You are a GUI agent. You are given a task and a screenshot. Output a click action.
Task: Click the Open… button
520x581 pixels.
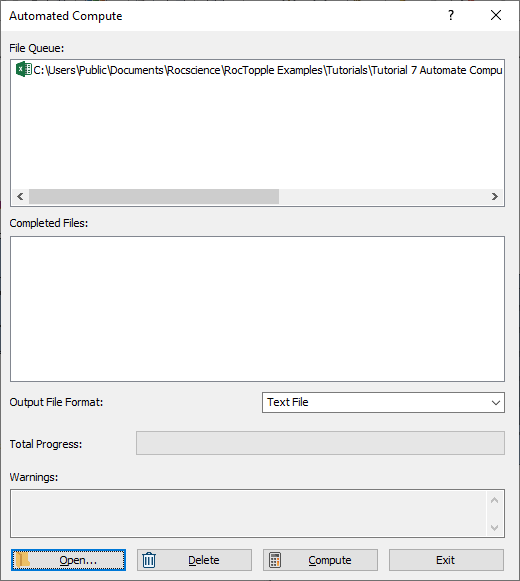coord(68,560)
